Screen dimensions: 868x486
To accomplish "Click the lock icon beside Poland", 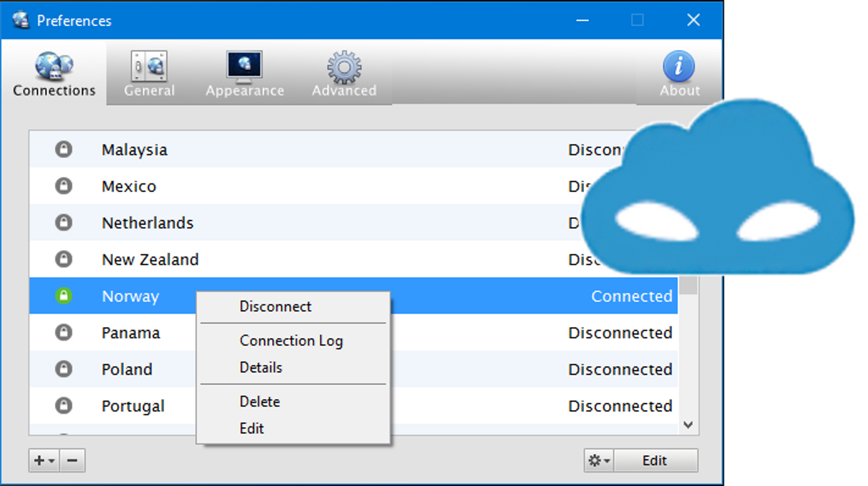I will tap(64, 369).
